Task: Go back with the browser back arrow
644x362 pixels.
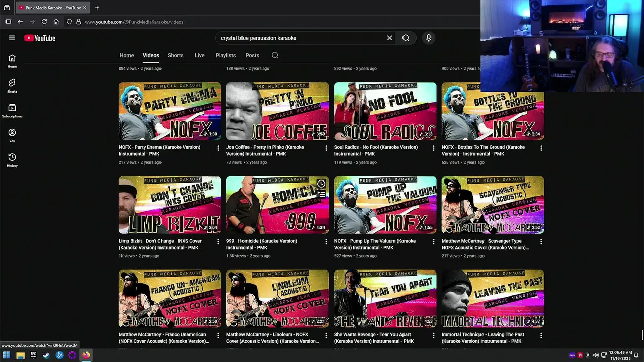Action: pos(20,22)
